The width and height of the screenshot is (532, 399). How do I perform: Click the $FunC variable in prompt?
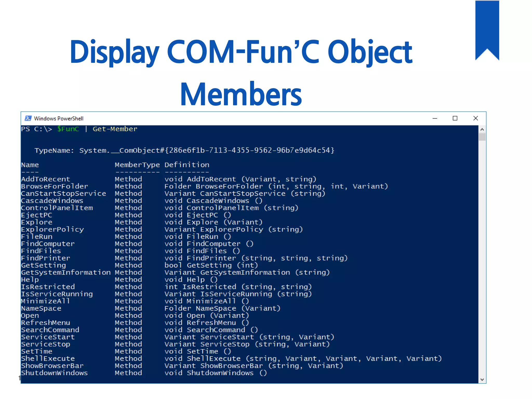tap(68, 129)
